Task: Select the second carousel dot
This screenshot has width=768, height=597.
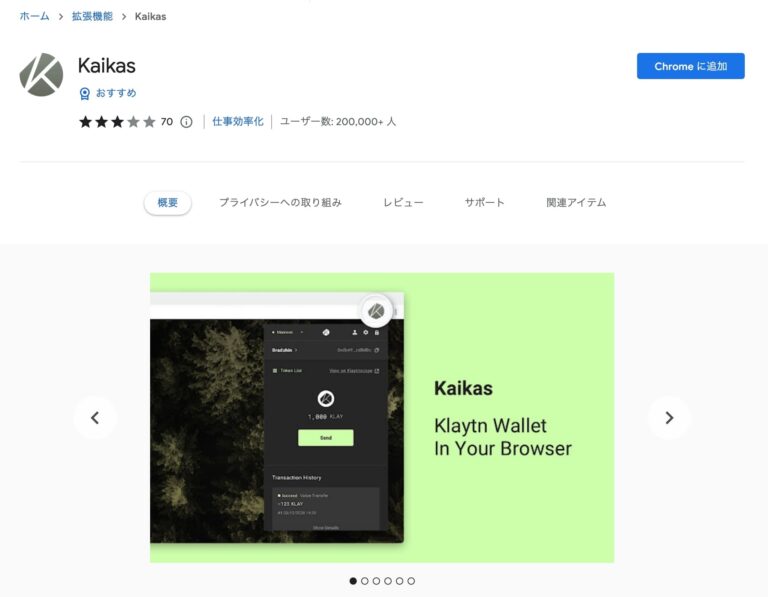Action: pos(364,581)
